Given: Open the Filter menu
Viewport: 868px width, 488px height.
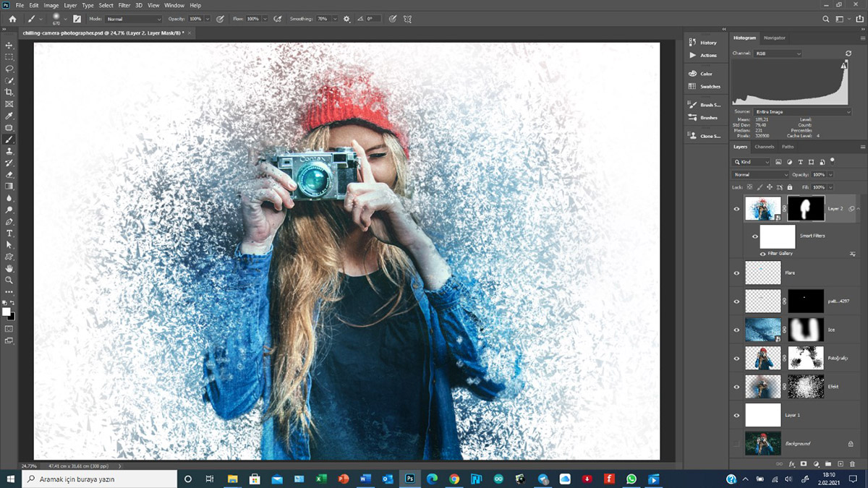Looking at the screenshot, I should pyautogui.click(x=124, y=5).
